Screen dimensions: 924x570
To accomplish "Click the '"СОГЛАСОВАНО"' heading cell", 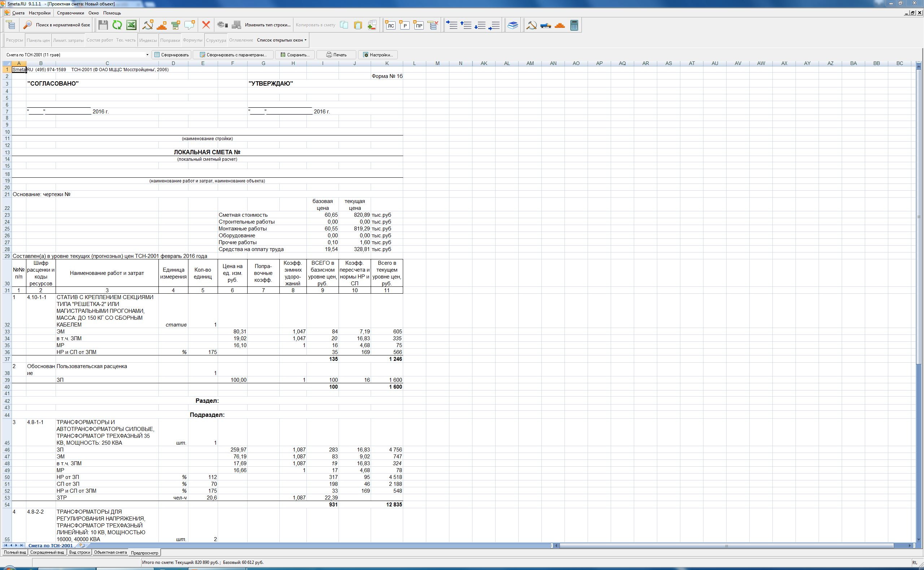I will (x=53, y=84).
